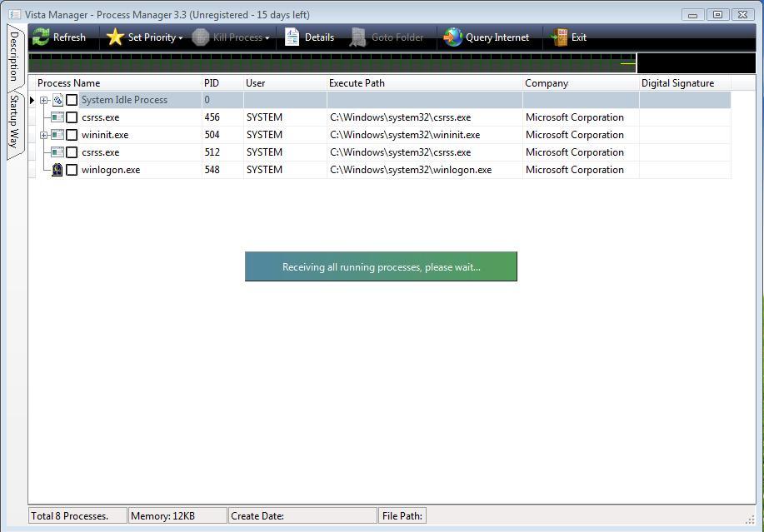This screenshot has height=532, width=764.
Task: Click the csrss.exe process icon
Action: click(x=57, y=117)
